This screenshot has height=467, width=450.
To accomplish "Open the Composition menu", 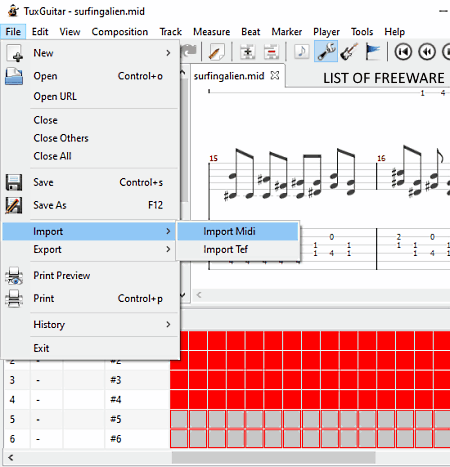I will coord(120,32).
